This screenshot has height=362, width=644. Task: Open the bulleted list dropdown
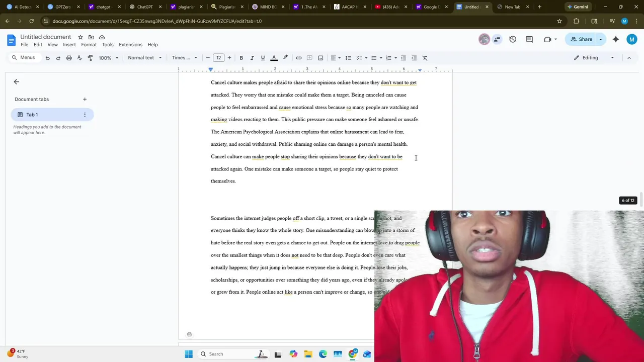tap(377, 58)
